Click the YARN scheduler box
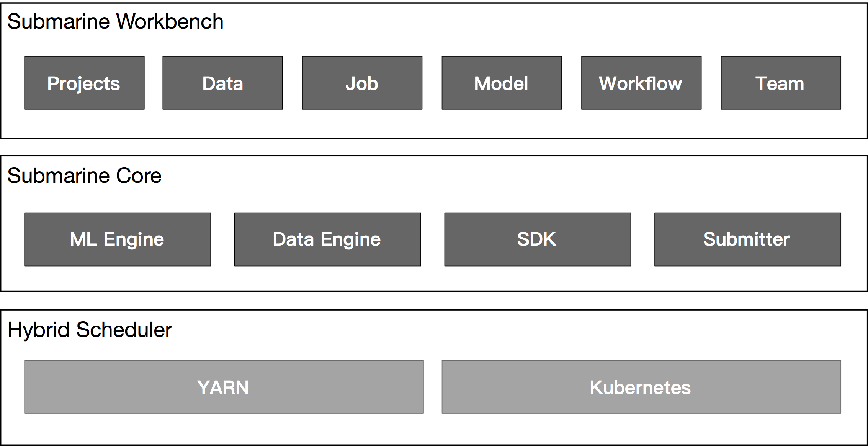This screenshot has height=446, width=868. click(224, 387)
